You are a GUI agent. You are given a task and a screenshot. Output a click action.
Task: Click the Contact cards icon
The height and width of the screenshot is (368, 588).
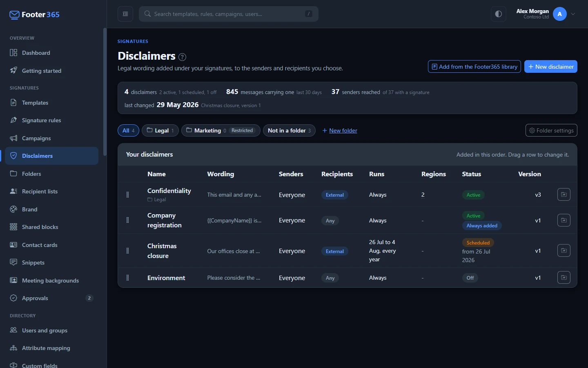click(x=13, y=245)
